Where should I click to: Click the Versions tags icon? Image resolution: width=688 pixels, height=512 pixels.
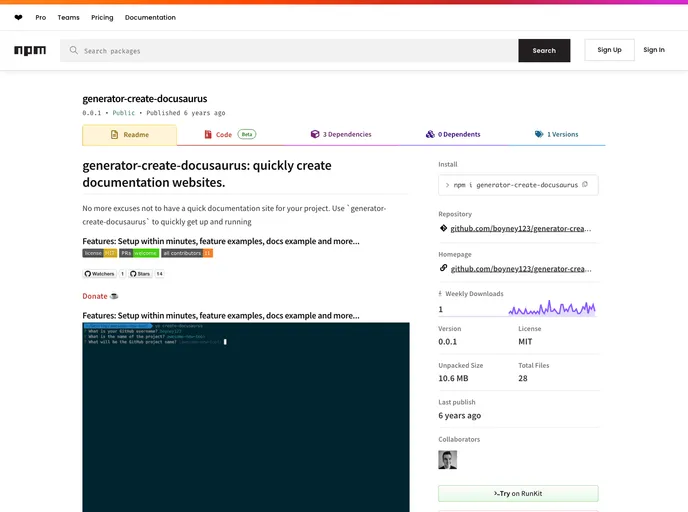[539, 134]
